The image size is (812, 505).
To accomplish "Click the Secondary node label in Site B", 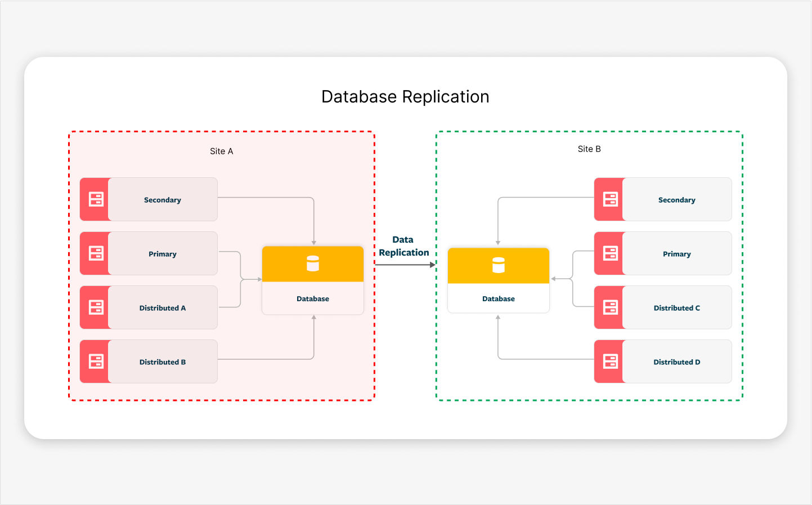I will pyautogui.click(x=676, y=200).
